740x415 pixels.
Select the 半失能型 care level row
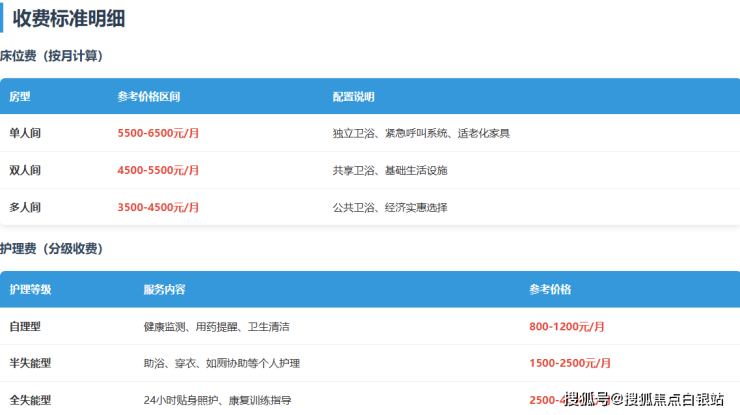(30, 363)
